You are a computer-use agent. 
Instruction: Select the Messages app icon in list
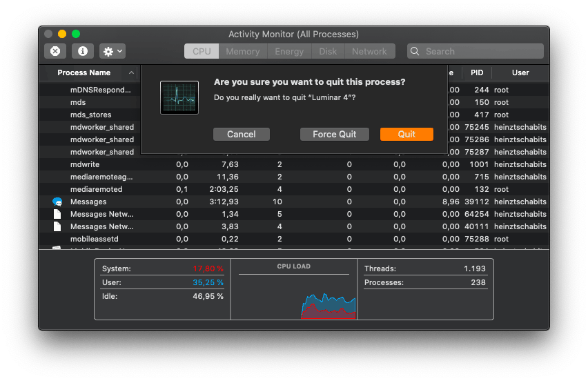(x=57, y=202)
